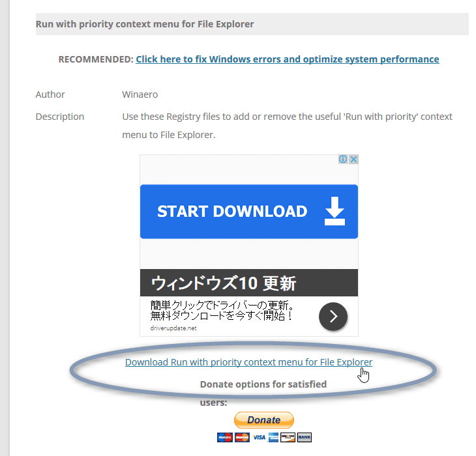Click the American Express card icon
476x456 pixels.
[x=273, y=437]
